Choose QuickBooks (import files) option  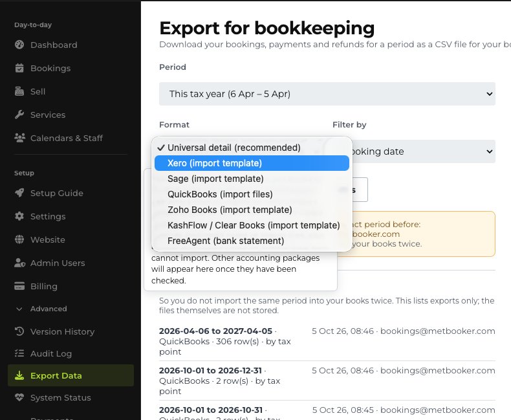252,194
